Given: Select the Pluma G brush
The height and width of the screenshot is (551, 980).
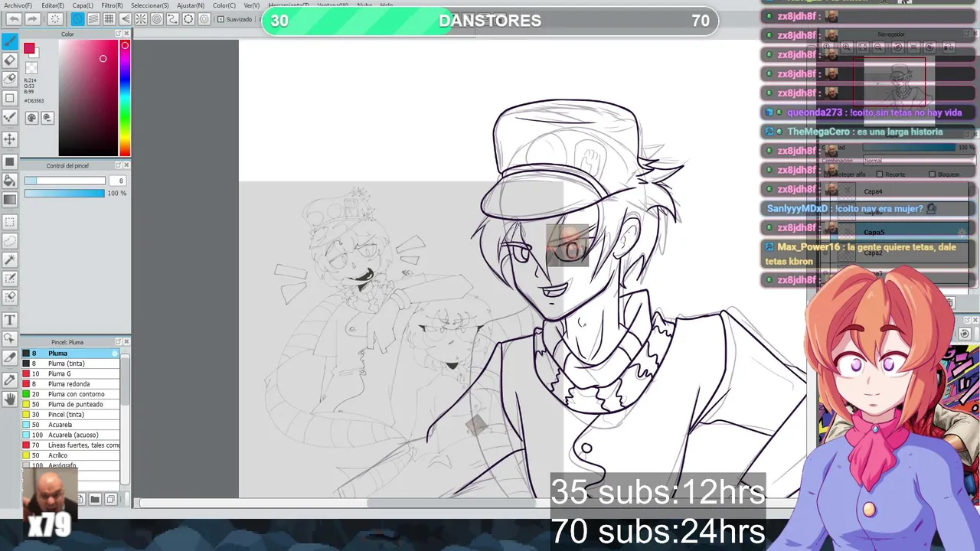Looking at the screenshot, I should coord(70,373).
